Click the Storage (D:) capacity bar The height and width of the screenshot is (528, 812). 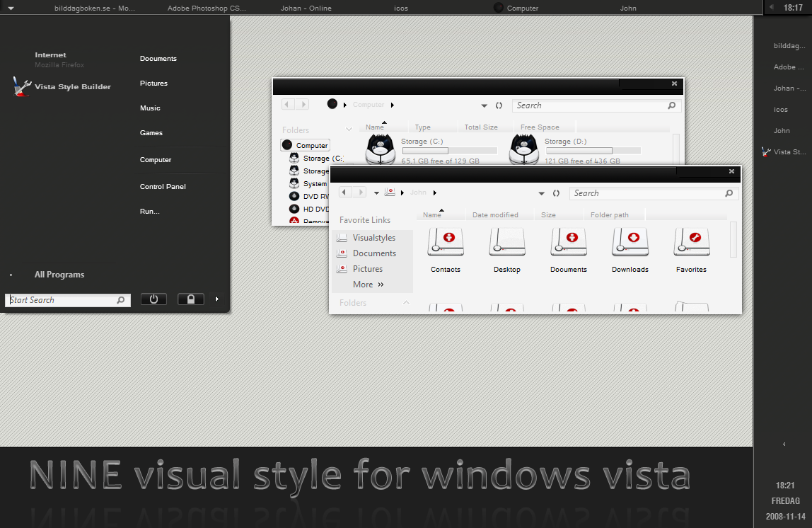[x=593, y=151]
